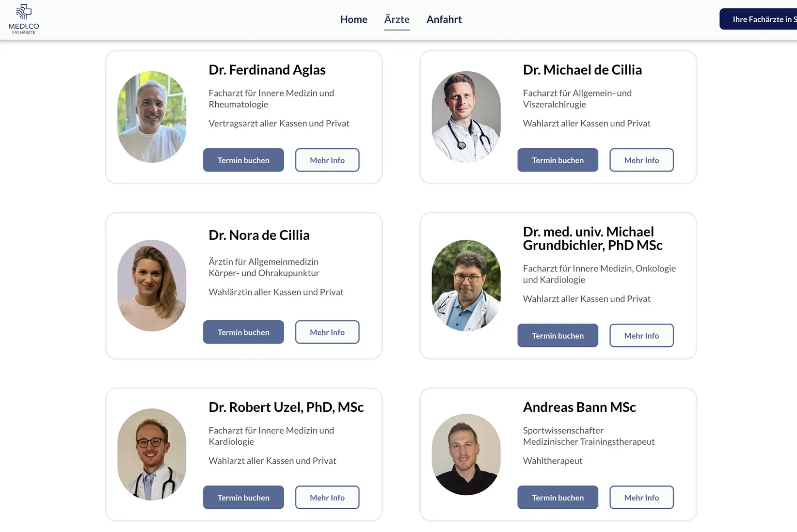Go to the Home menu item
Image resolution: width=797 pixels, height=532 pixels.
tap(353, 19)
